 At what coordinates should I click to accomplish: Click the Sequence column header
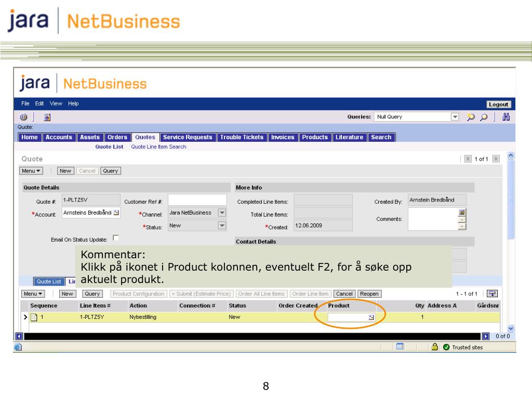(44, 305)
